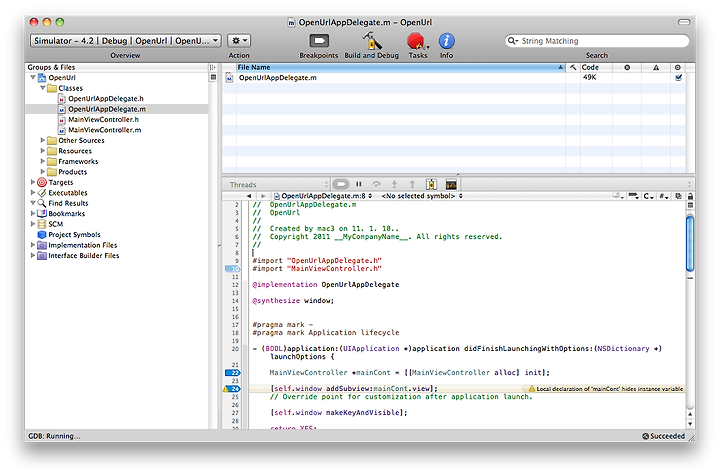Click the target membership column header
This screenshot has width=720, height=476.
[x=678, y=67]
